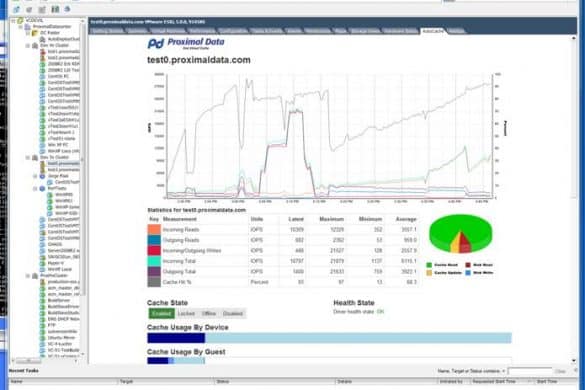Click the Driver health state OK value

[380, 312]
